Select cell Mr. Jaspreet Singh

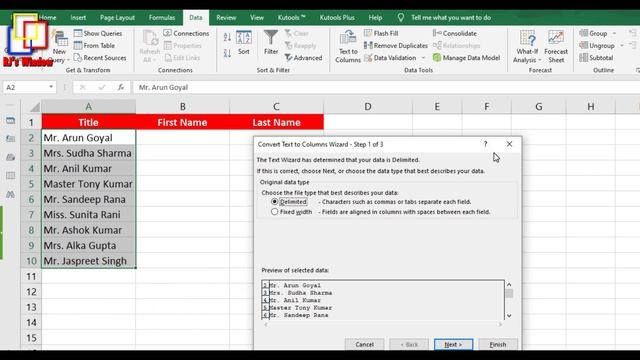coord(89,261)
